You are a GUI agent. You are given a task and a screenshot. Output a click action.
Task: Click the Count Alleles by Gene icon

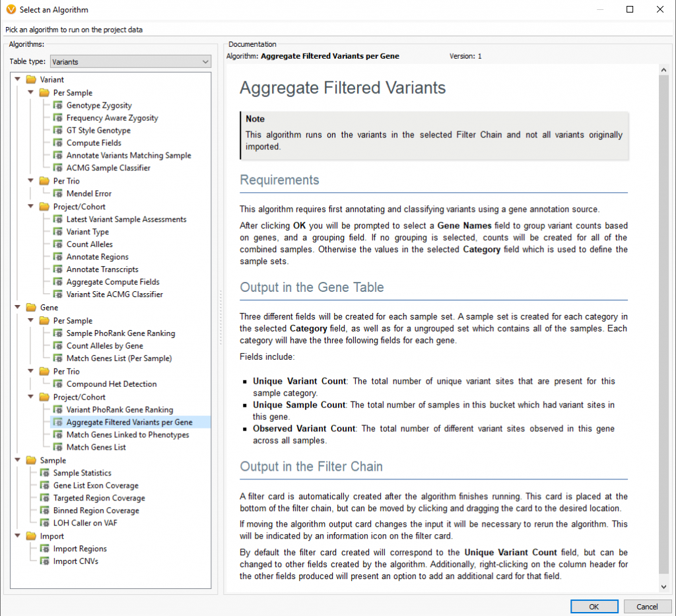(58, 345)
